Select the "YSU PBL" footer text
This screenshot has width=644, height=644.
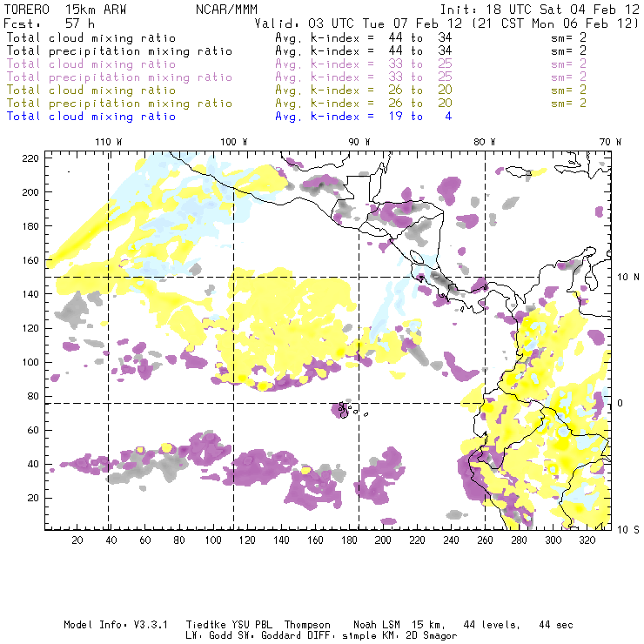tap(252, 625)
